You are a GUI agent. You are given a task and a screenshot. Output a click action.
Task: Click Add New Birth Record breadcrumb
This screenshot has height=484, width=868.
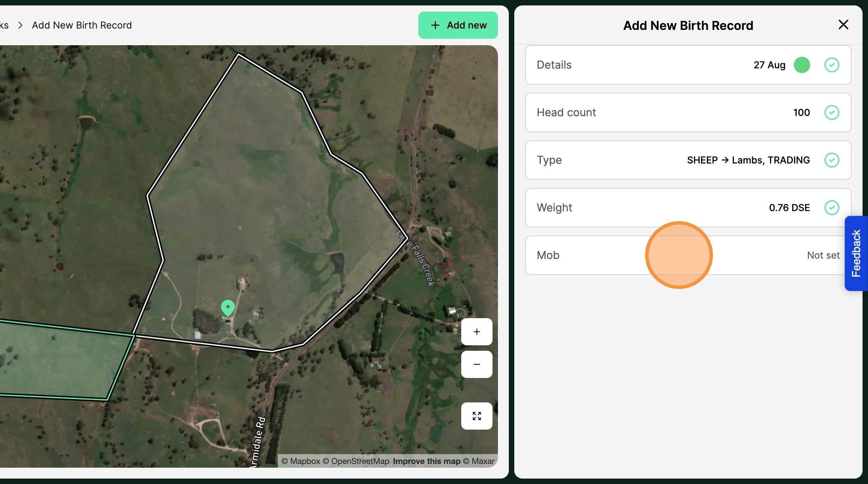click(82, 25)
